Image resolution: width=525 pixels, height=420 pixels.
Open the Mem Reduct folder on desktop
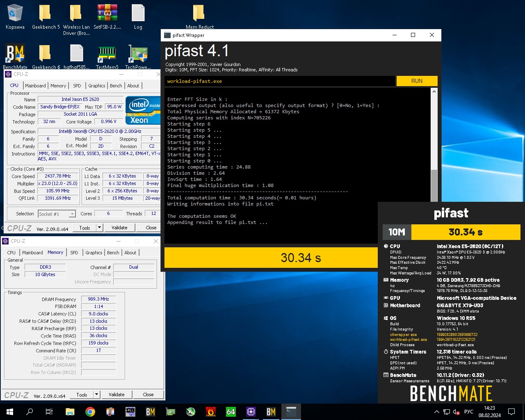coord(199,17)
